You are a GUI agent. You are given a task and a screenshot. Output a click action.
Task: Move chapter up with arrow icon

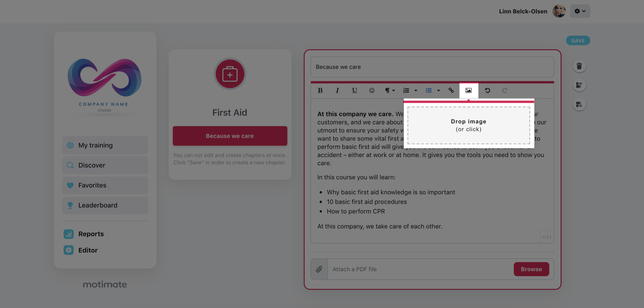coord(579,85)
